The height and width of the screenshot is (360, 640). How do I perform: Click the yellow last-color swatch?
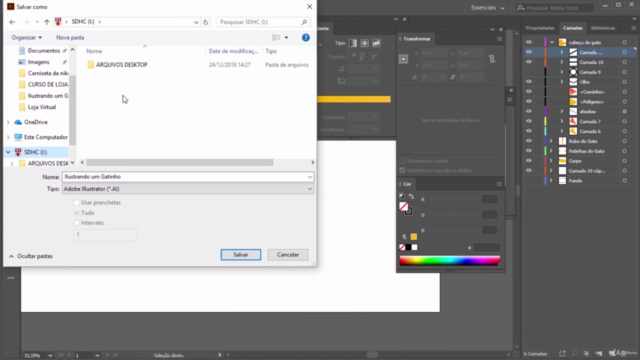414,237
